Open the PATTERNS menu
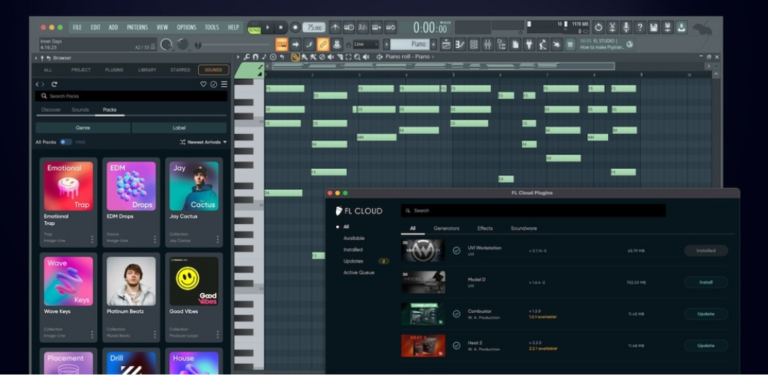This screenshot has width=768, height=375. coord(137,27)
